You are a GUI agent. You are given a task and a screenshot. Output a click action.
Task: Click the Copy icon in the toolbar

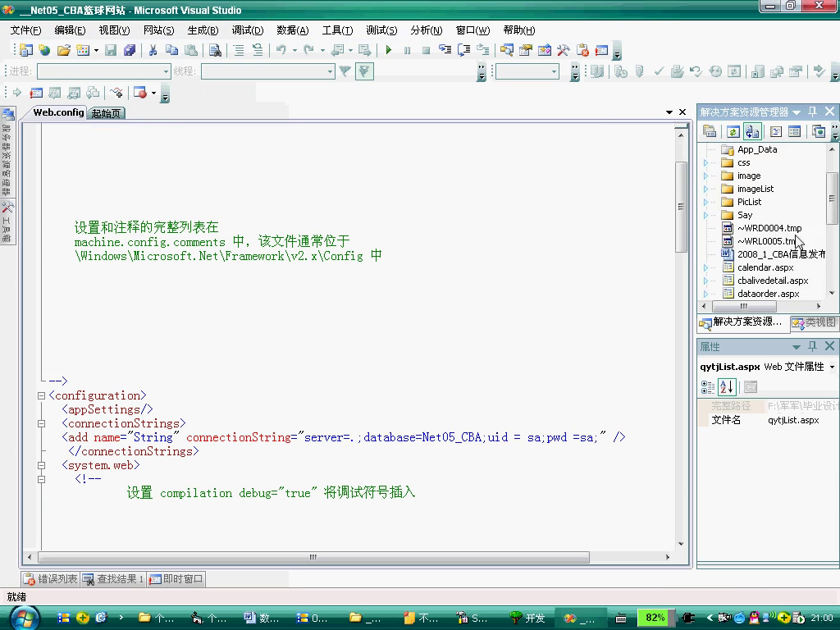pyautogui.click(x=172, y=50)
